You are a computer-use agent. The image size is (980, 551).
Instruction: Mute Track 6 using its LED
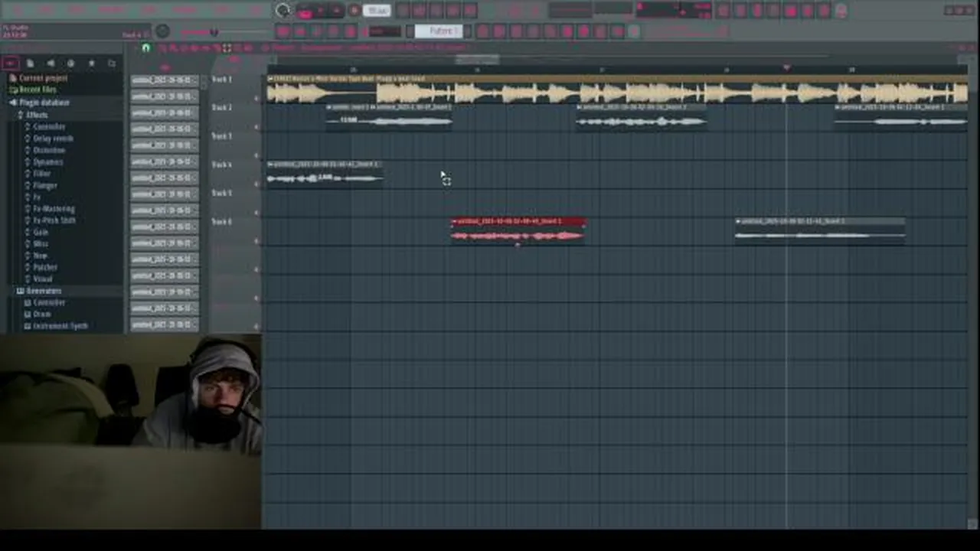[256, 241]
